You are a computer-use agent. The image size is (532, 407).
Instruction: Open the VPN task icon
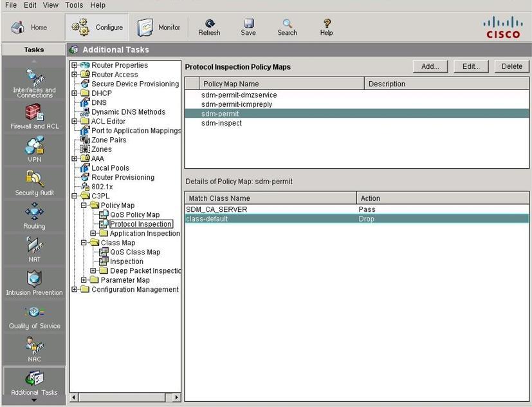point(34,145)
